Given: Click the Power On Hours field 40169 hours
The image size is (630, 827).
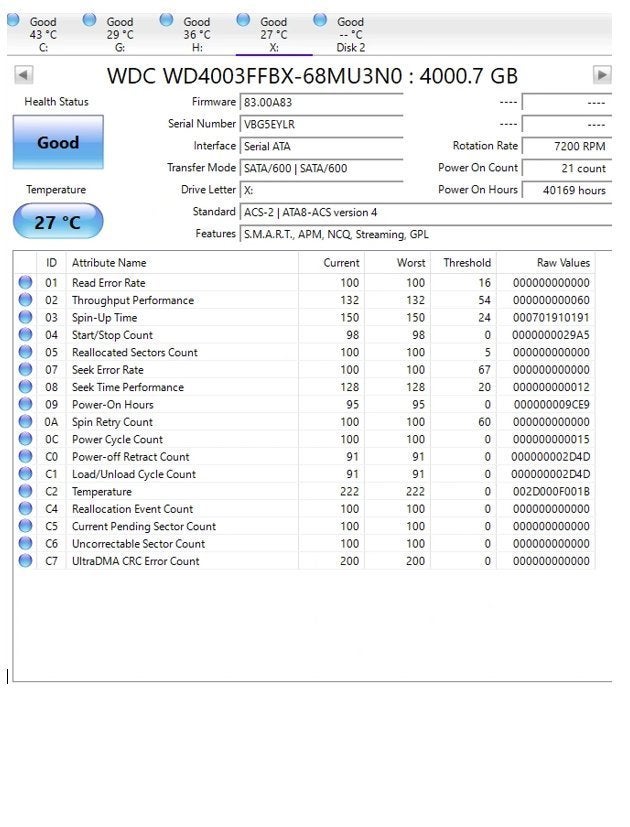Looking at the screenshot, I should [567, 190].
